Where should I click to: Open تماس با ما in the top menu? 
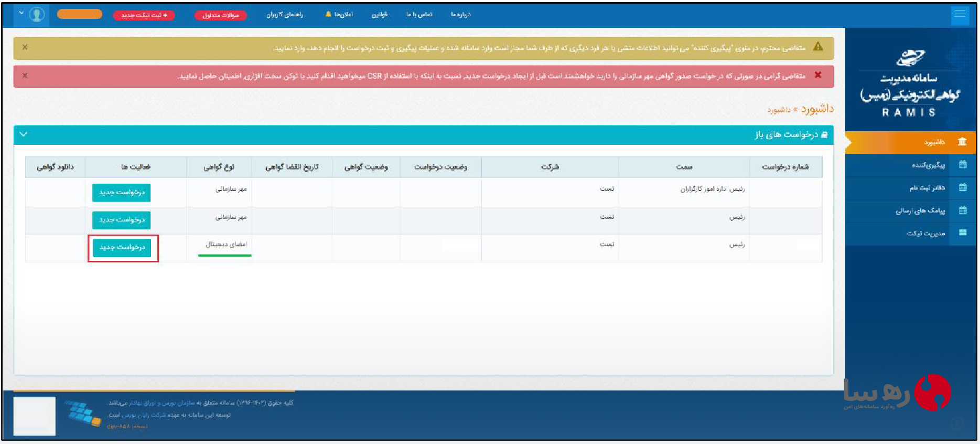(x=419, y=15)
